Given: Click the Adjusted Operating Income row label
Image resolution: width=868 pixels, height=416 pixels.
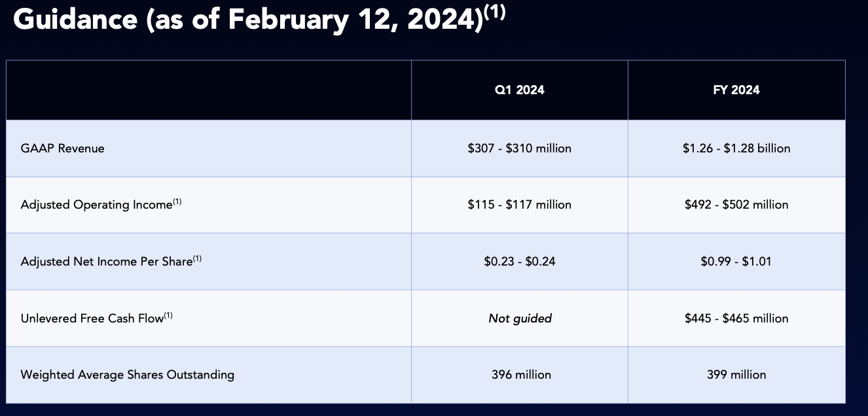Looking at the screenshot, I should pos(97,205).
